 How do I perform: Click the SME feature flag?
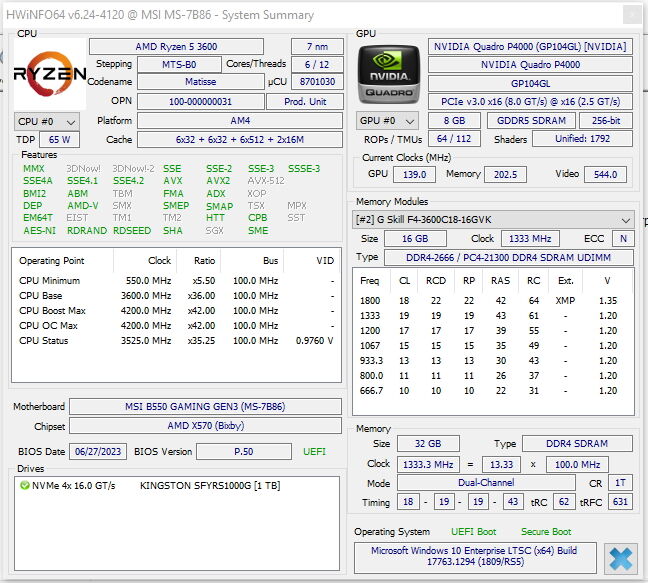(x=258, y=231)
